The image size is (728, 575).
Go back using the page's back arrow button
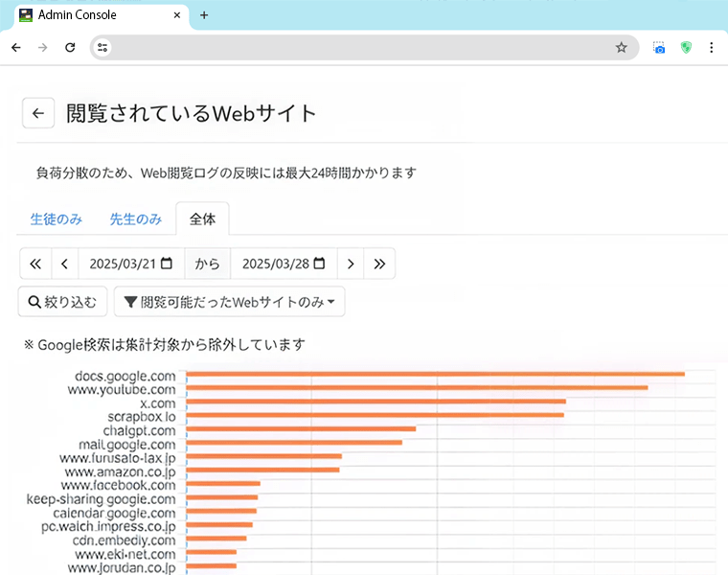[x=38, y=113]
